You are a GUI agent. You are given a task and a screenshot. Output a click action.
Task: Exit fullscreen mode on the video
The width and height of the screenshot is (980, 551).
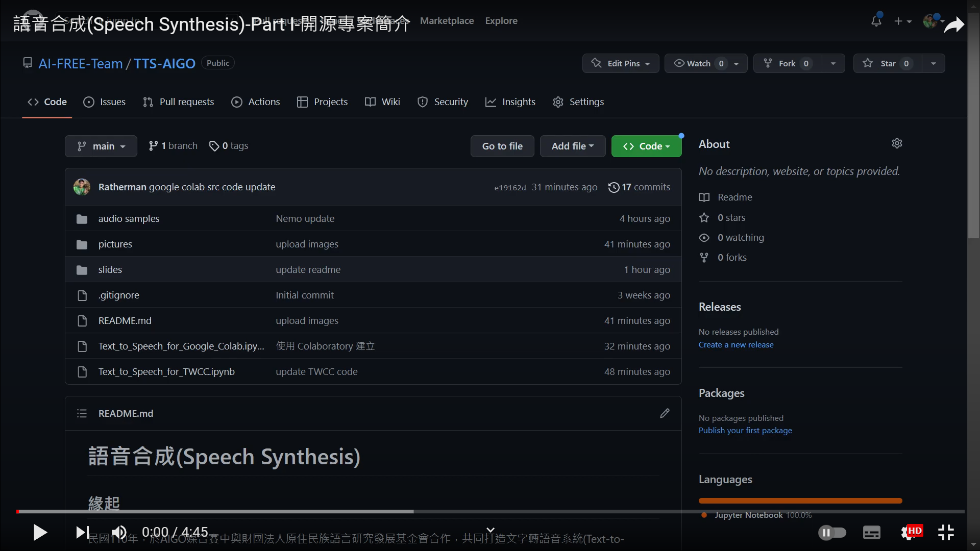point(946,533)
